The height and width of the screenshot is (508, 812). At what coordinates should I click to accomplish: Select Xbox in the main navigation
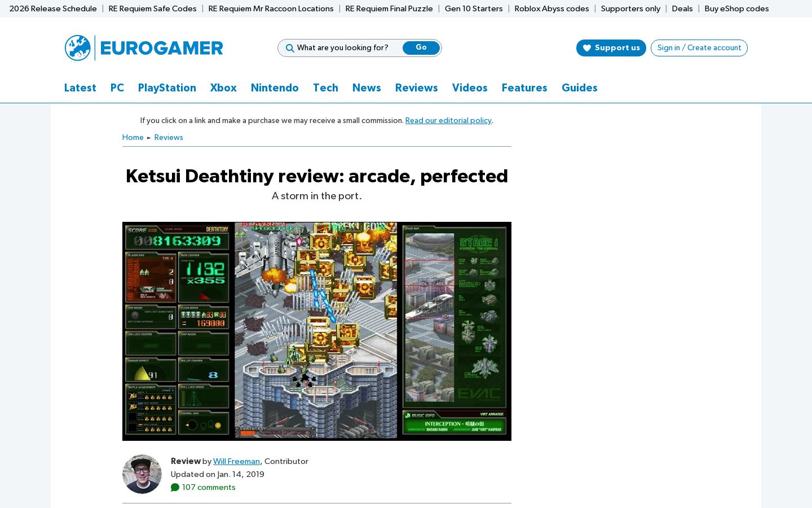point(223,87)
